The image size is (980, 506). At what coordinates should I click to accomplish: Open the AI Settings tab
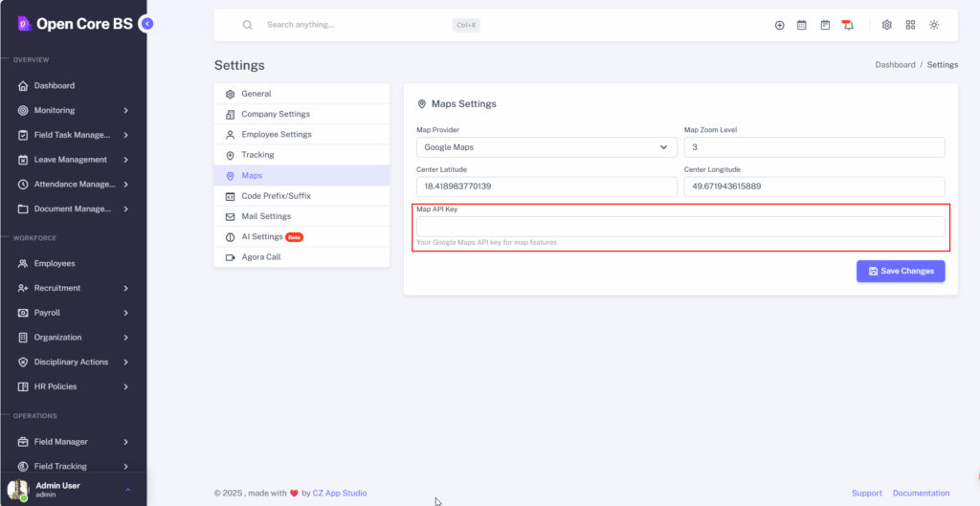[262, 236]
